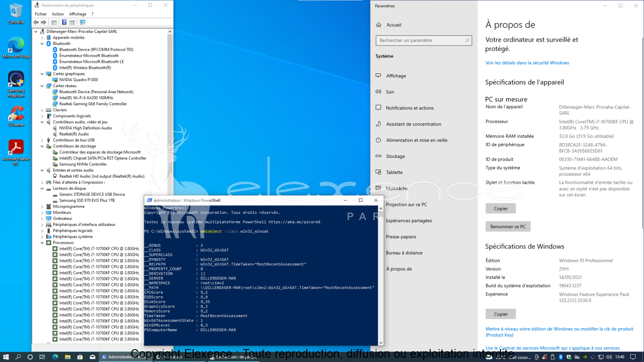The width and height of the screenshot is (644, 362).
Task: Open the ? help menu in Device Manager
Action: tap(92, 14)
